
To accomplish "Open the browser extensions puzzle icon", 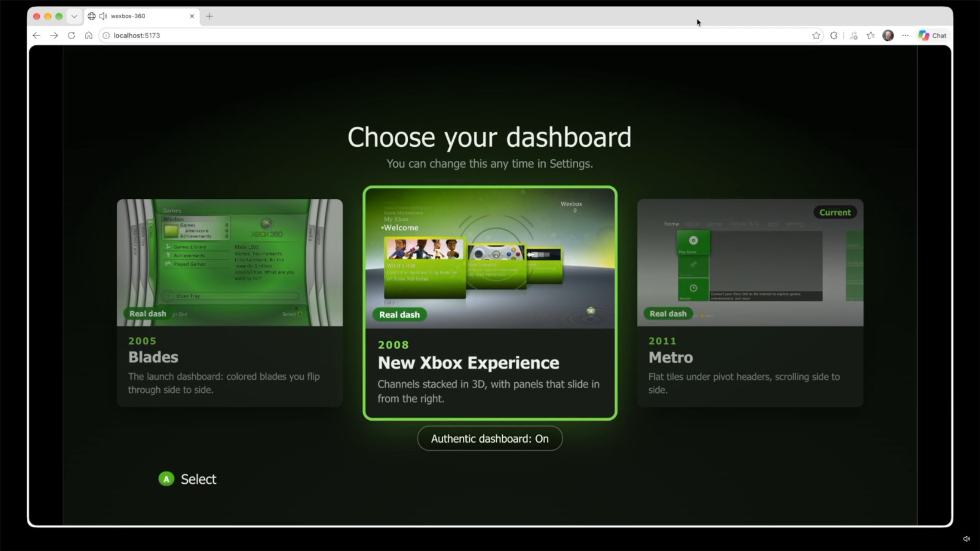I will 834,36.
